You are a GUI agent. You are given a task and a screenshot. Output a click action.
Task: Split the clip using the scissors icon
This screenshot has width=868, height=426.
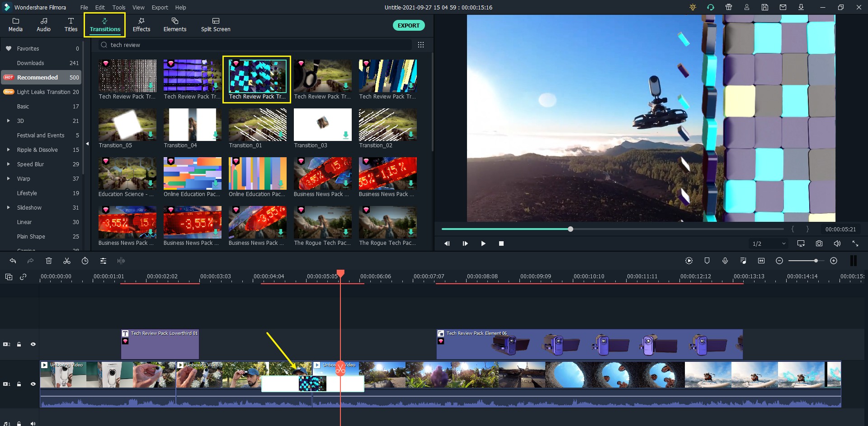click(67, 261)
